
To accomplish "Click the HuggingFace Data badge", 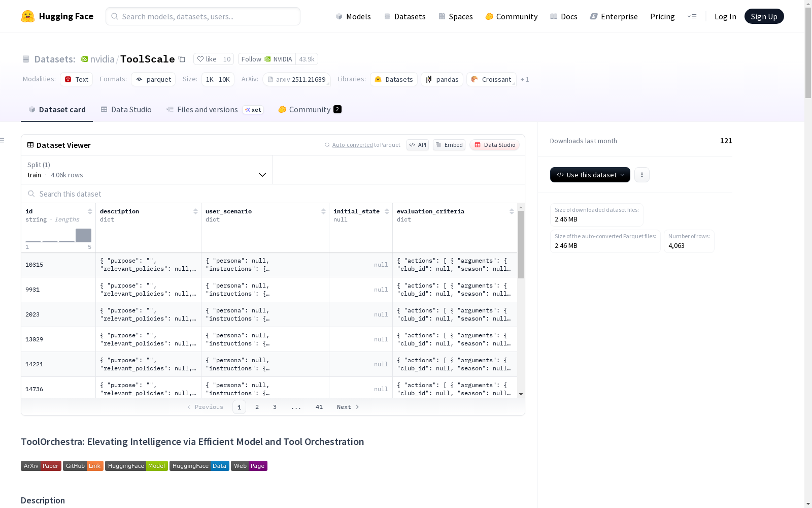I will click(199, 466).
